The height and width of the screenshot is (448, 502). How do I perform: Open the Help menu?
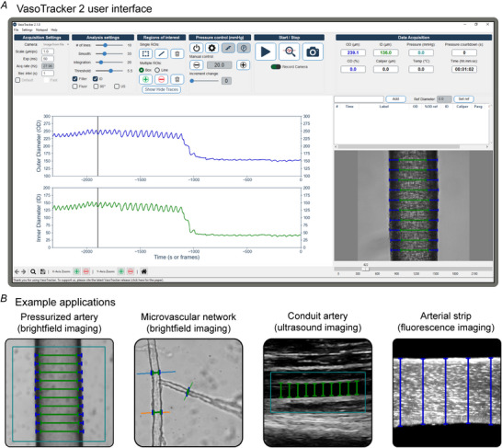point(54,29)
